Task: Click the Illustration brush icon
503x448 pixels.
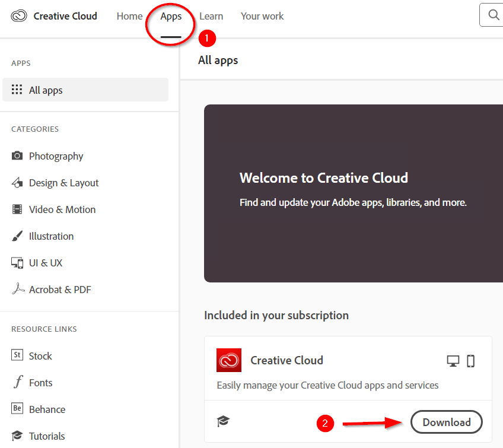Action: (17, 236)
